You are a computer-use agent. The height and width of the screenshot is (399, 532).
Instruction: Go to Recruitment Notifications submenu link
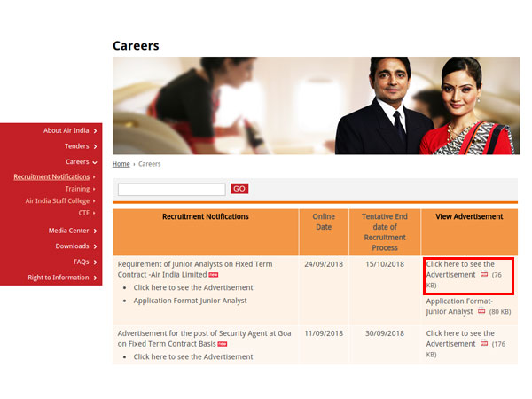(51, 176)
